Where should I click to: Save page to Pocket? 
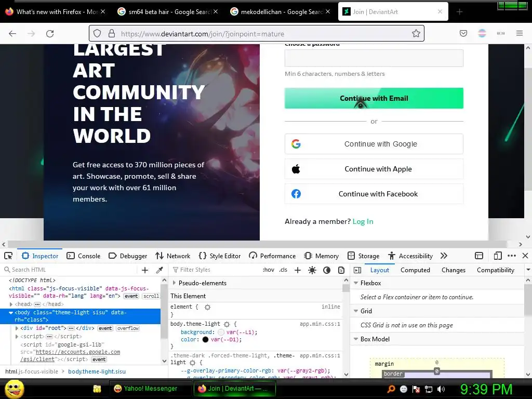pos(463,33)
